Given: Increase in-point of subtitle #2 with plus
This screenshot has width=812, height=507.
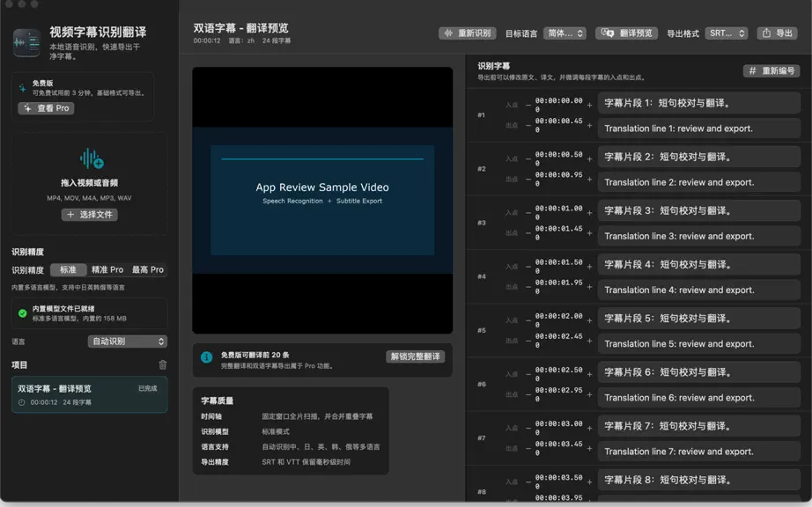Looking at the screenshot, I should click(x=589, y=158).
